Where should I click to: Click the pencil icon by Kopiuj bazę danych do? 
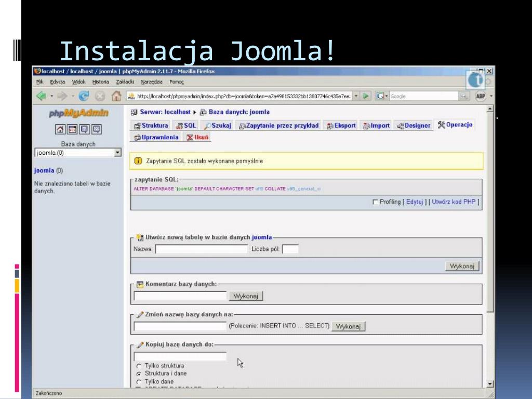[140, 345]
